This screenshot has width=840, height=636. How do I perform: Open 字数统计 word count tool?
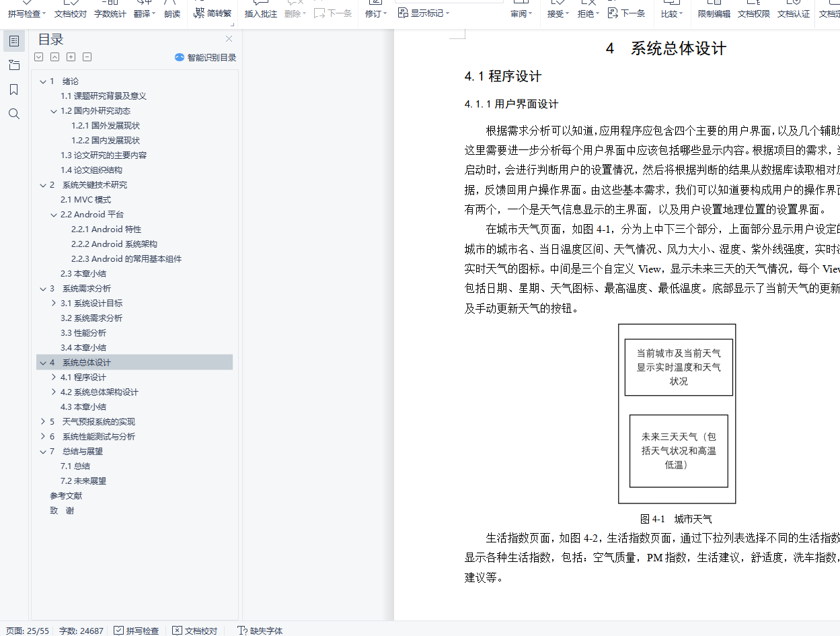click(110, 13)
